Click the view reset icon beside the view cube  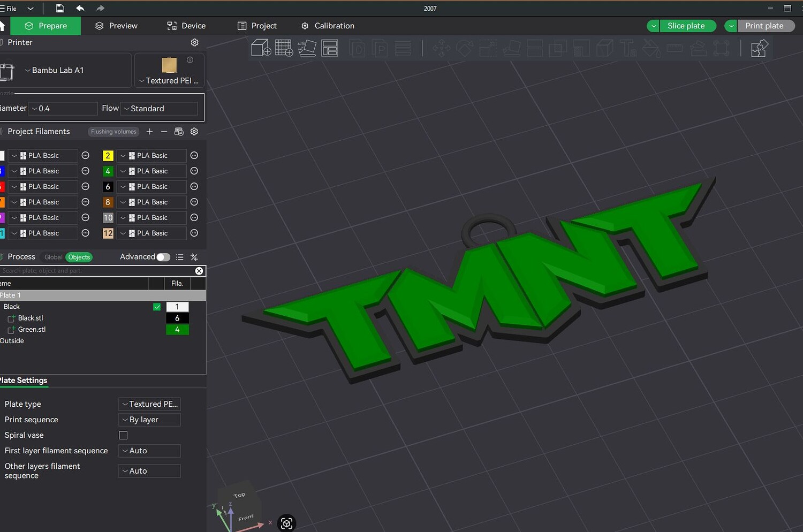pyautogui.click(x=287, y=523)
